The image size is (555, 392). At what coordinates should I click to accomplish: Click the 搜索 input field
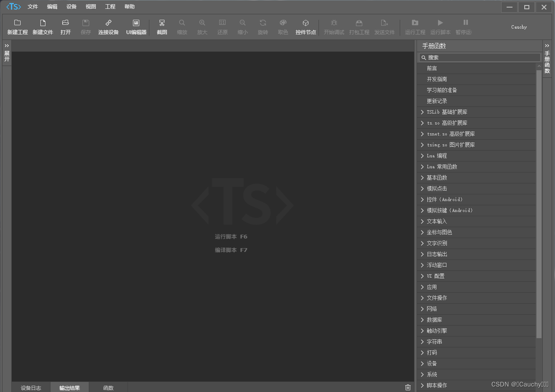pos(480,57)
